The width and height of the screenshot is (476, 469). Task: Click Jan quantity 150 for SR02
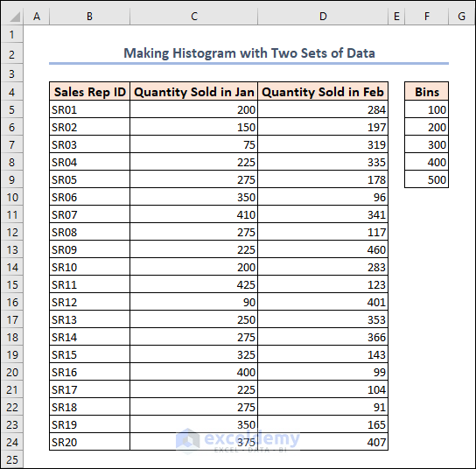pos(193,127)
